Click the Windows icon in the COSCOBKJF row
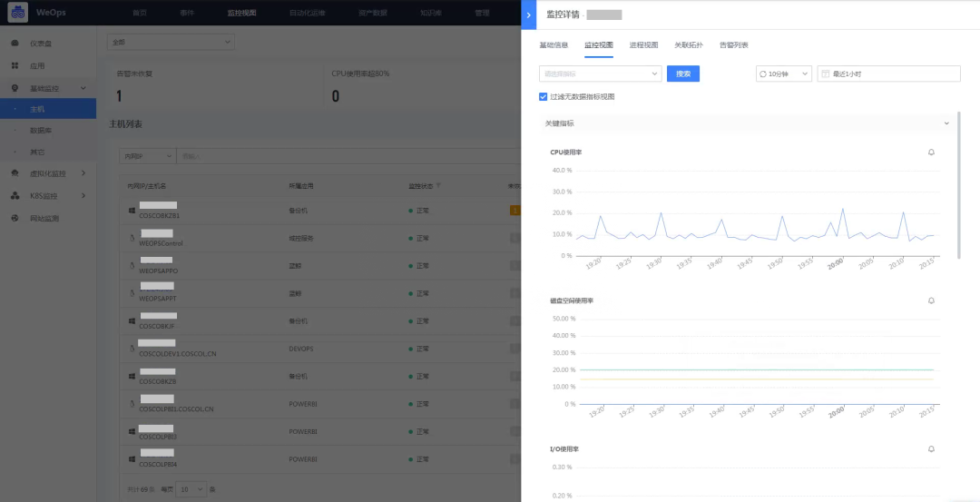Image resolution: width=980 pixels, height=502 pixels. (x=132, y=320)
